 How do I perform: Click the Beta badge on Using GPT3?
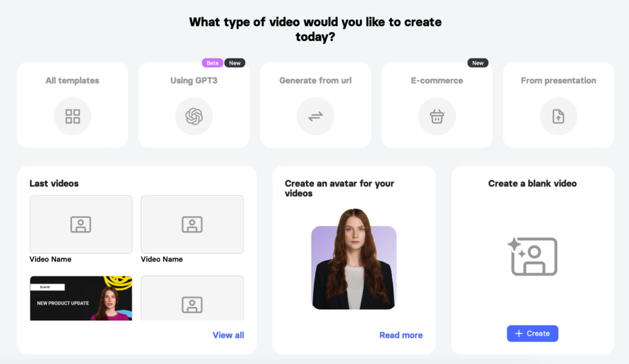212,62
